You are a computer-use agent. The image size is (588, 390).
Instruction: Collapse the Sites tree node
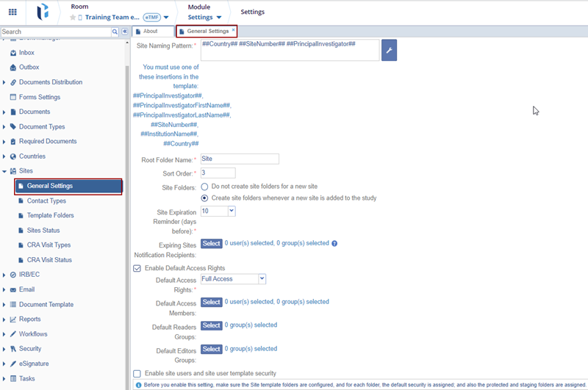pyautogui.click(x=4, y=171)
